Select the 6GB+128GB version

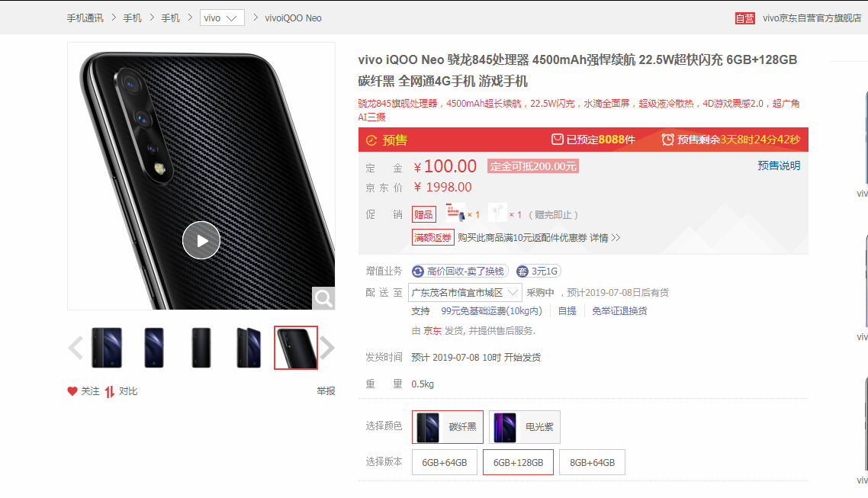click(518, 463)
